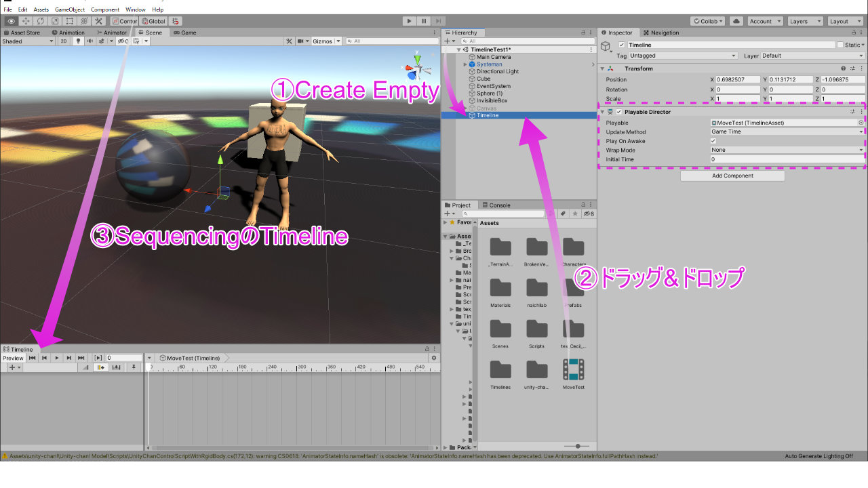868x488 pixels.
Task: Select the Scale tool in the toolbar
Action: click(55, 21)
